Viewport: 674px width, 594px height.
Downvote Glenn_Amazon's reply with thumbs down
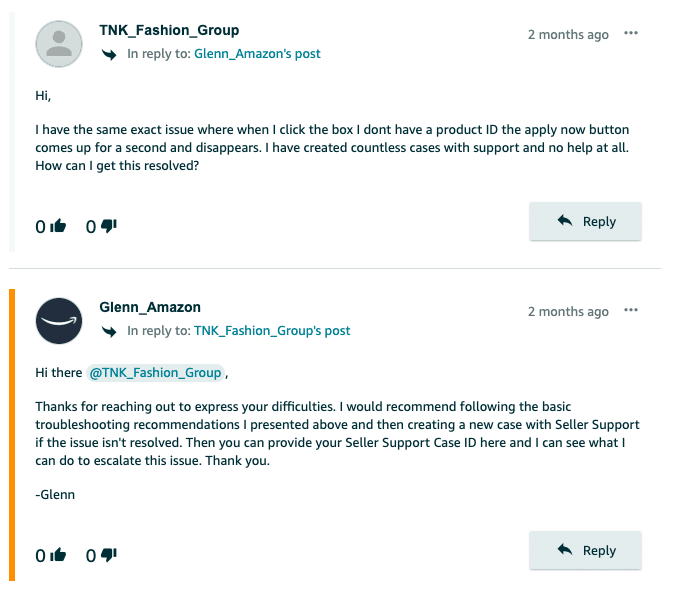[x=109, y=555]
